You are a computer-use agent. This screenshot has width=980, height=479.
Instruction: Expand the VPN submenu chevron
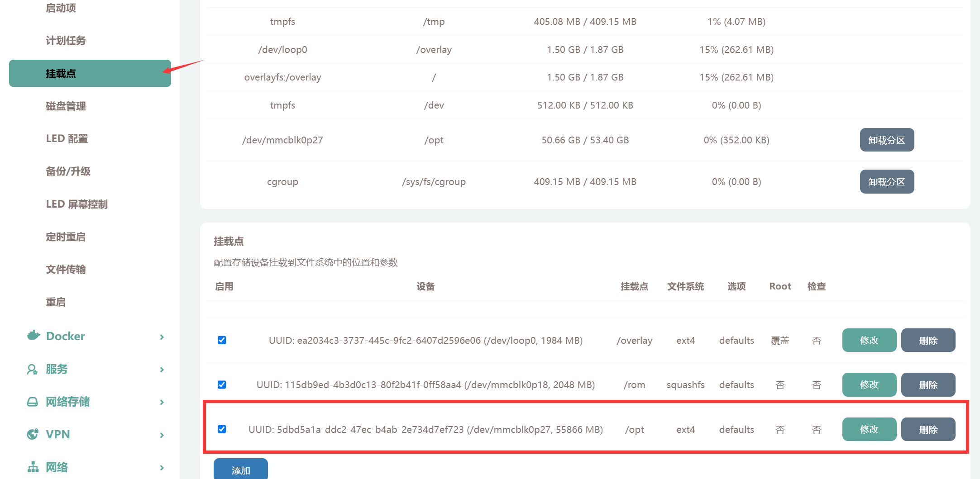click(162, 435)
